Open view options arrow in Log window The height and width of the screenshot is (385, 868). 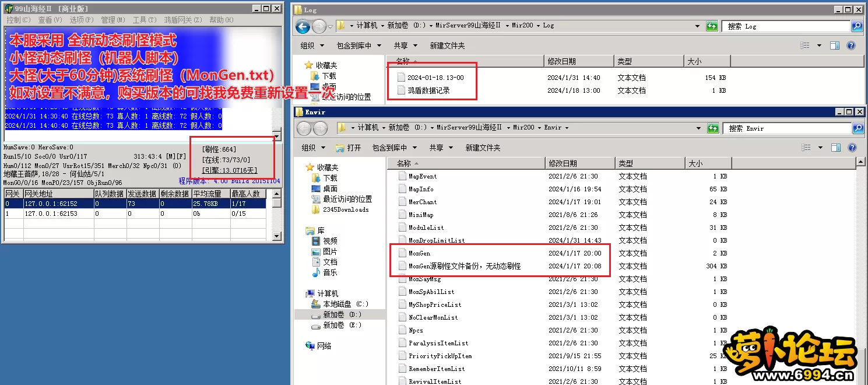click(819, 45)
